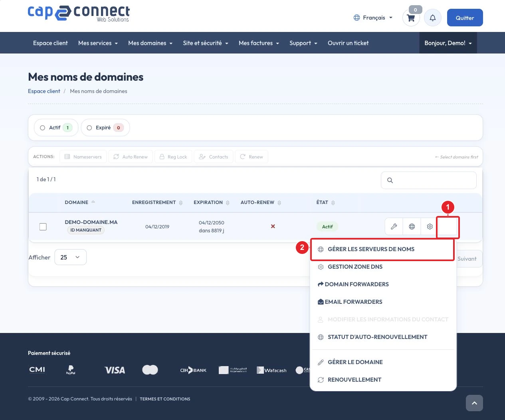Screen dimensions: 505x420
Task: Click the Cap Connect logo
Action: [x=79, y=14]
